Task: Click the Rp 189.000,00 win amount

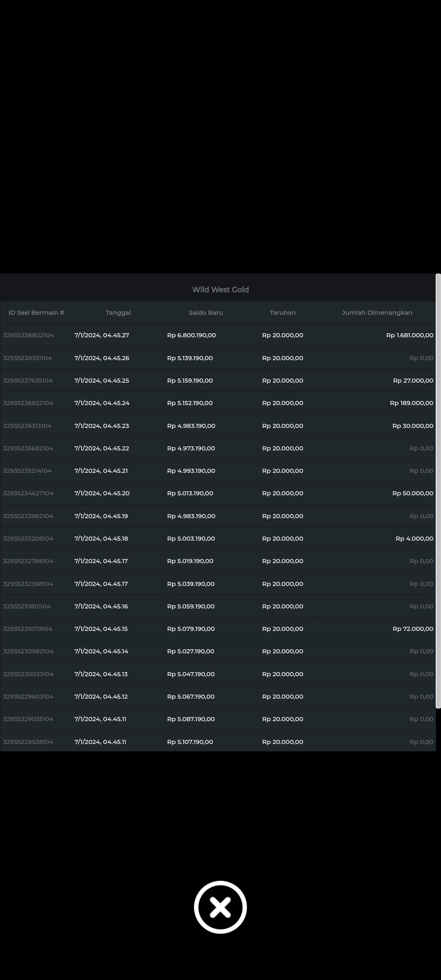Action: point(411,403)
